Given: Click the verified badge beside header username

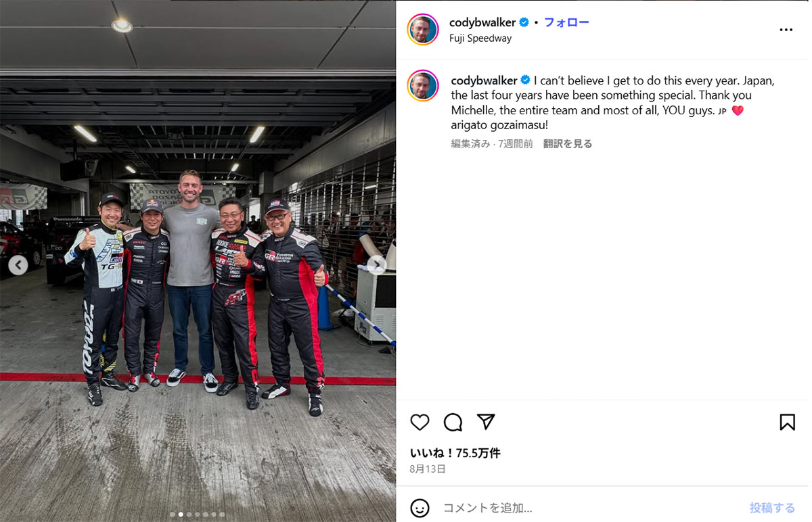Looking at the screenshot, I should click(524, 22).
